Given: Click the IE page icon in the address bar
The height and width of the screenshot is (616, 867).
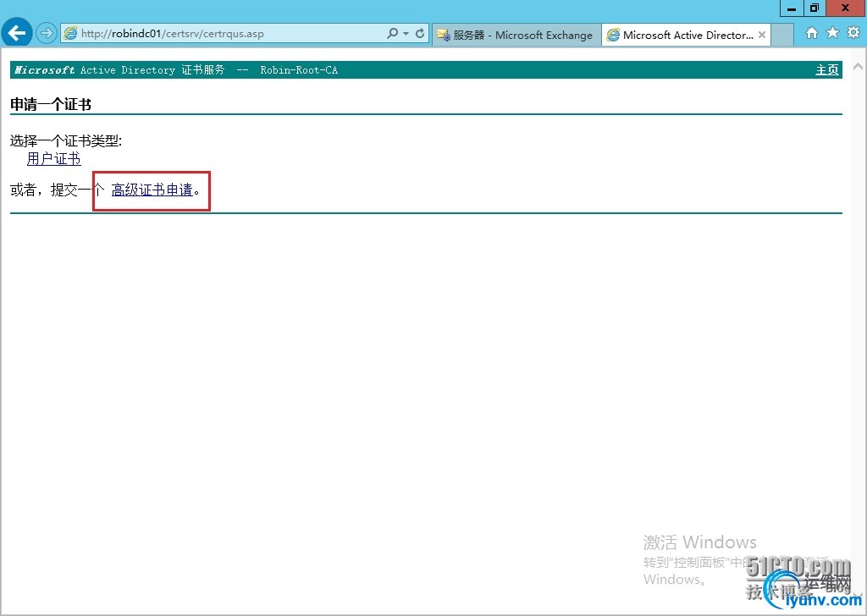Looking at the screenshot, I should tap(71, 34).
